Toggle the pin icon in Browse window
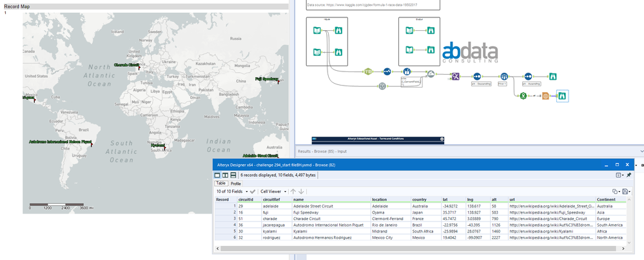The image size is (644, 260). tap(629, 175)
